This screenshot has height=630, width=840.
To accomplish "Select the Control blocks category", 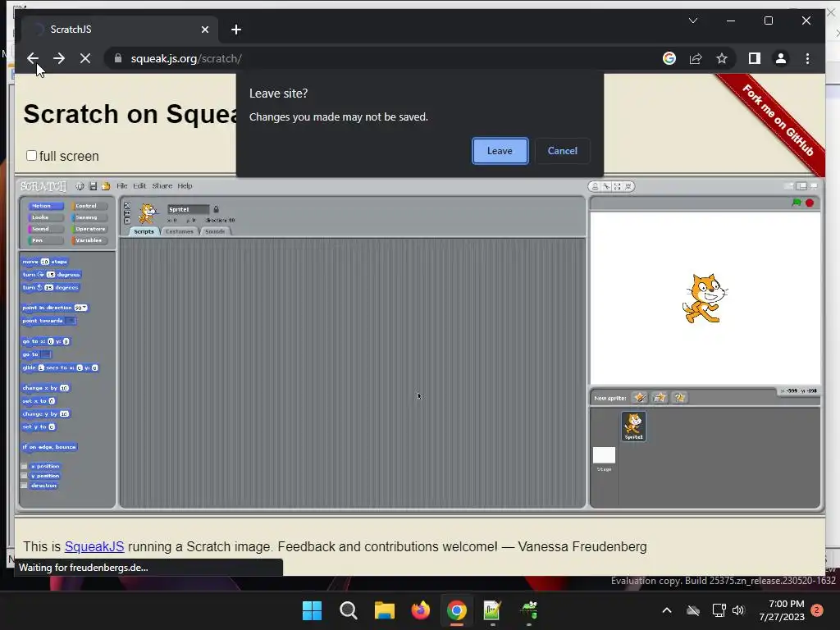I will [89, 206].
